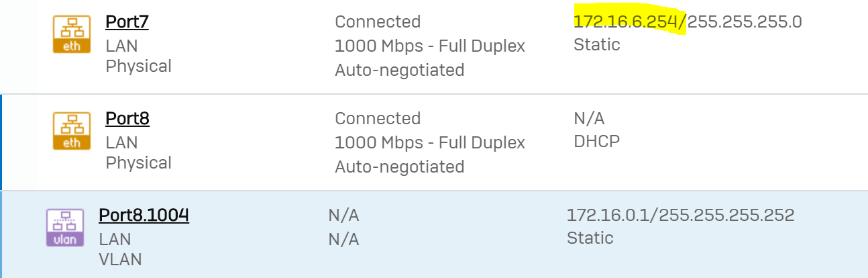
Task: Click the Static label under Port7's IP
Action: pos(596,45)
